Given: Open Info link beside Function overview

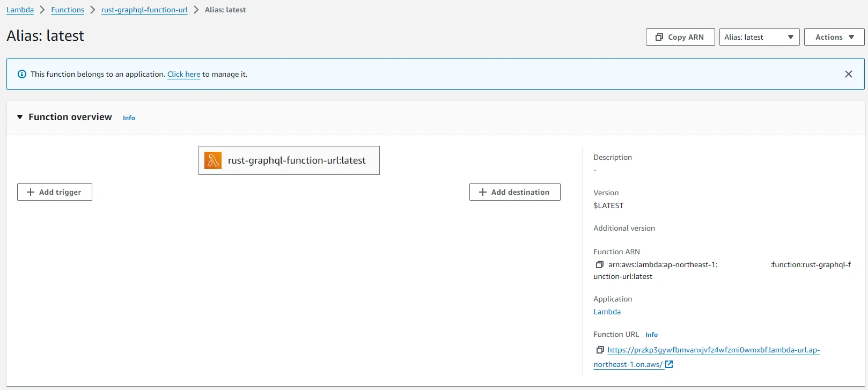Looking at the screenshot, I should 129,118.
